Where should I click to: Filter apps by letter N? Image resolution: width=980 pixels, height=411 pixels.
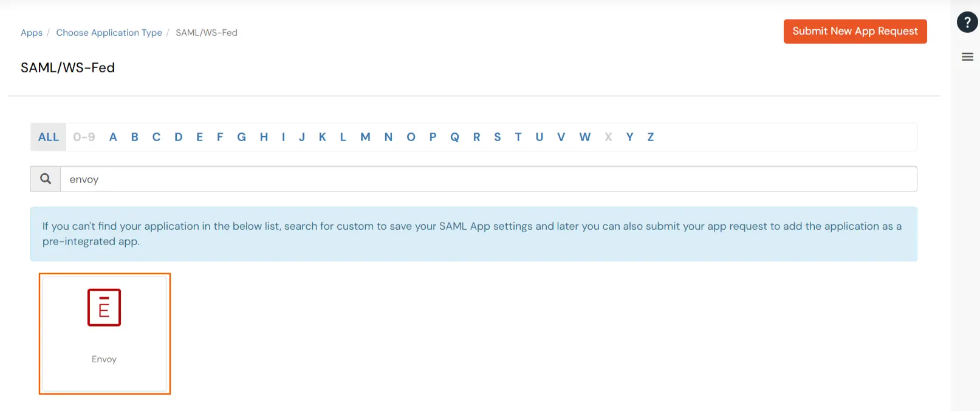(x=388, y=137)
